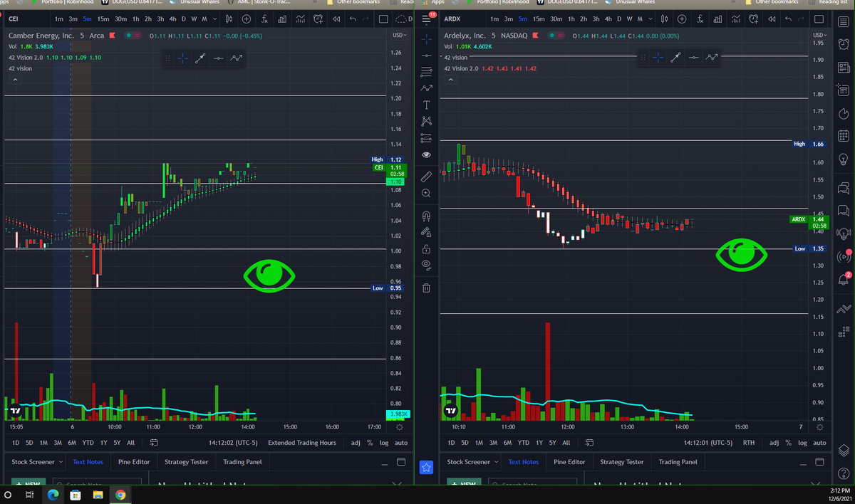Open the calendar icon in right sidebar
Viewport: 855px width, 504px height.
(843, 136)
